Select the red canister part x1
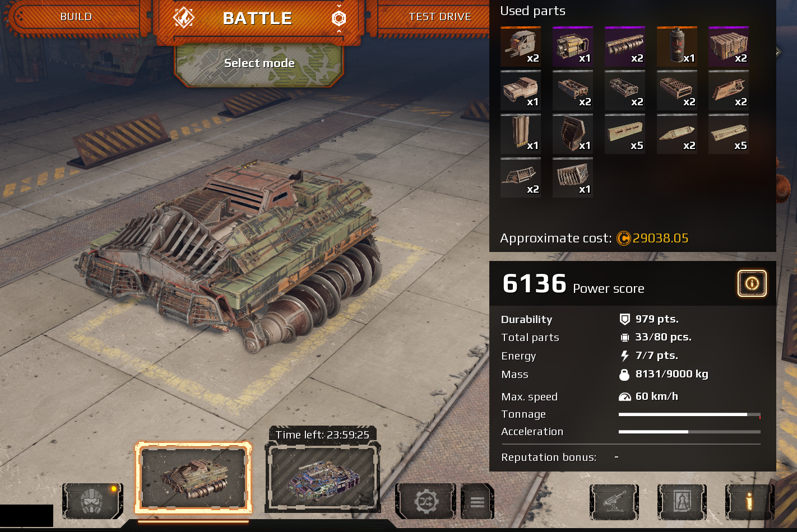 click(677, 46)
